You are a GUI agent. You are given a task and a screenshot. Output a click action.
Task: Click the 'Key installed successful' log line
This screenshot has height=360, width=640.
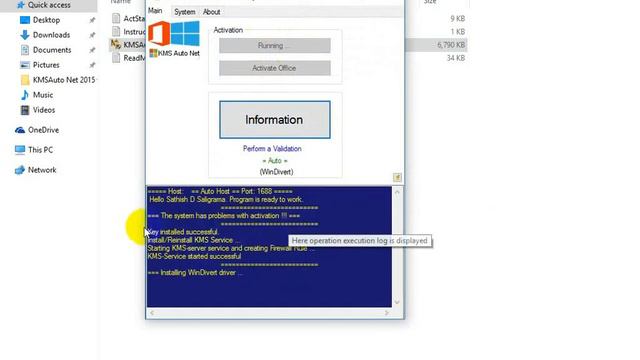point(182,232)
